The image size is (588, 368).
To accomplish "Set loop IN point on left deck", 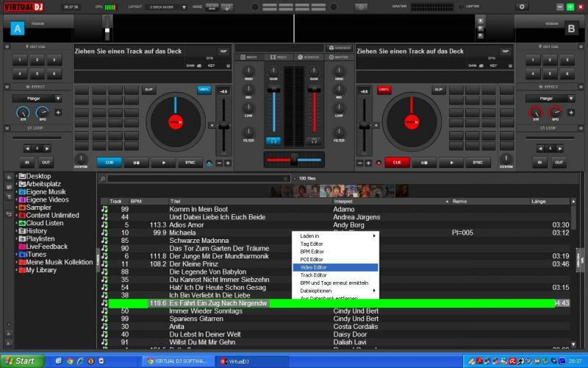I will 27,163.
